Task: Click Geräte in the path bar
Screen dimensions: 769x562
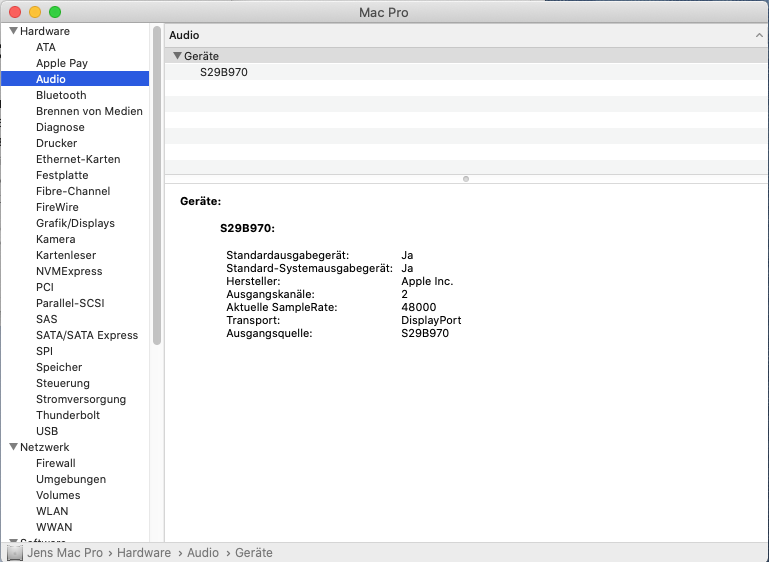Action: point(254,553)
